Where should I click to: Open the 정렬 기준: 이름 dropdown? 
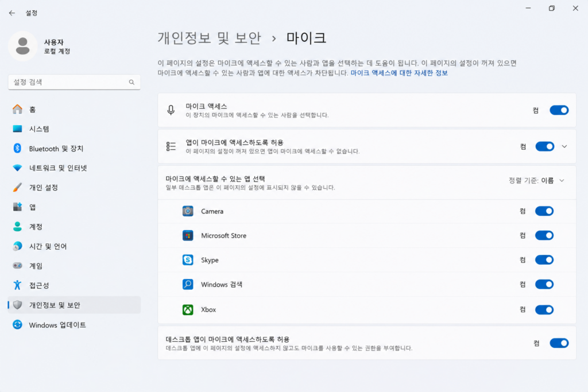click(x=536, y=181)
